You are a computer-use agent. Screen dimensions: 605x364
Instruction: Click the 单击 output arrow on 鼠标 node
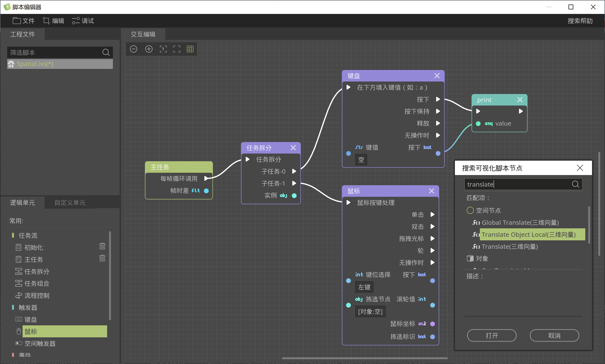pyautogui.click(x=433, y=215)
